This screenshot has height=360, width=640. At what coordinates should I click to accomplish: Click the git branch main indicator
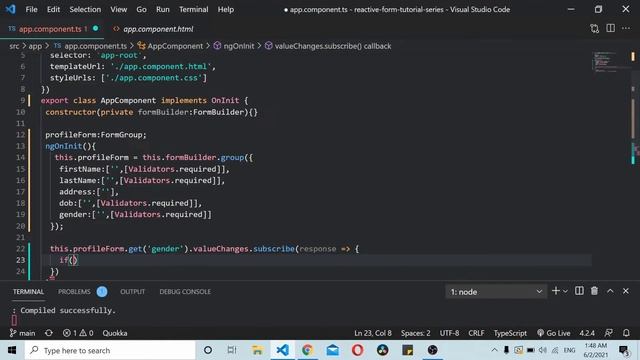[22, 333]
